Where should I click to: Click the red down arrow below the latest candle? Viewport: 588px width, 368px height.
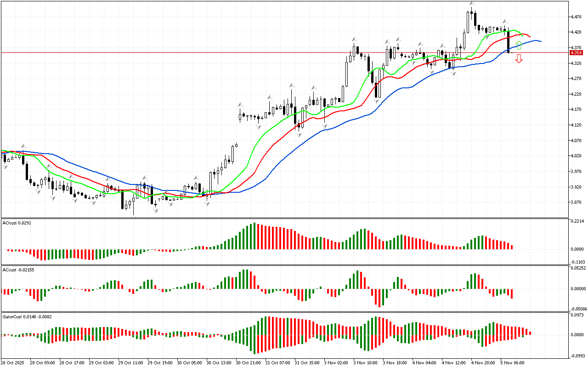[x=519, y=58]
